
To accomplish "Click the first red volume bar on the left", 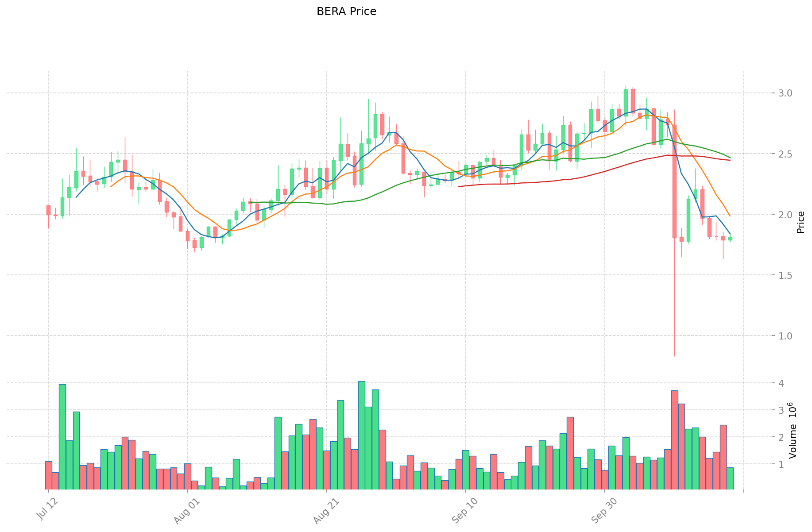I will click(x=48, y=475).
